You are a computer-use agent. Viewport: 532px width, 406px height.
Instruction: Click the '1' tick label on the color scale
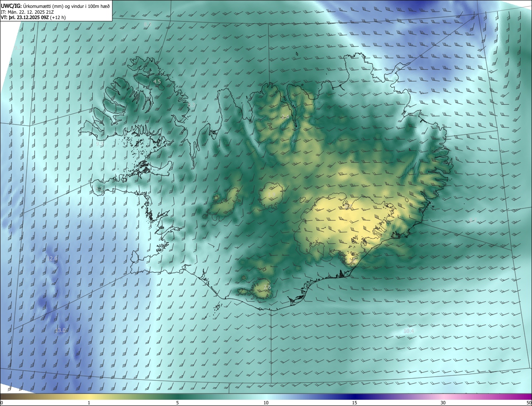click(x=89, y=403)
